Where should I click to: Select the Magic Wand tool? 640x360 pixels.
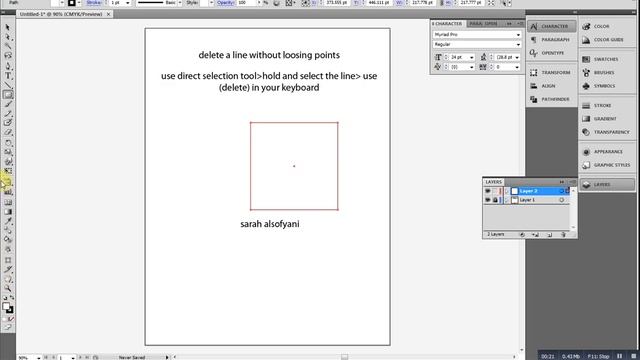point(8,46)
